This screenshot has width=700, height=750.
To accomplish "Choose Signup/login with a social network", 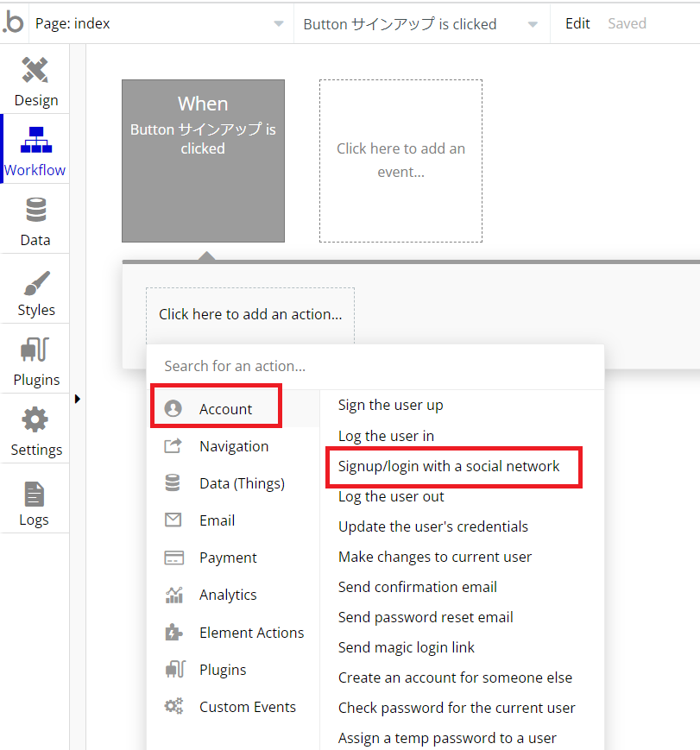I will [448, 466].
